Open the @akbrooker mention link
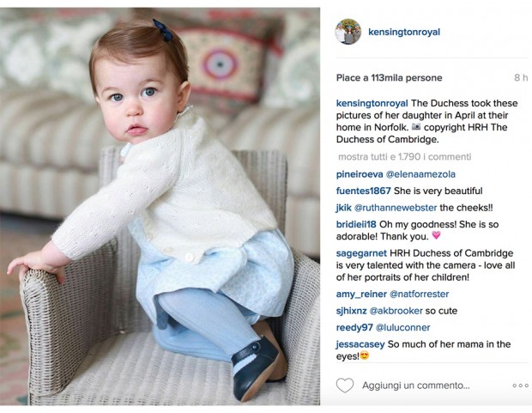This screenshot has height=413, width=532. tap(396, 311)
